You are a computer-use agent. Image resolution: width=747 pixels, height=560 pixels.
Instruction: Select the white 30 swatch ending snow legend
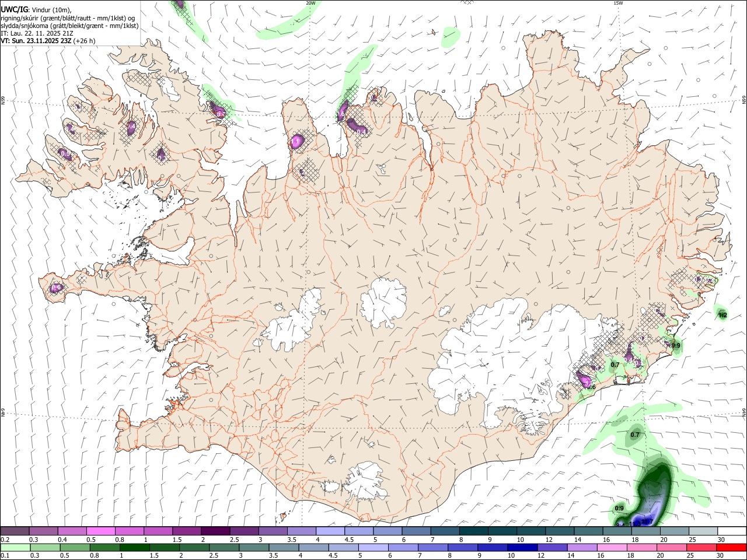click(x=732, y=531)
